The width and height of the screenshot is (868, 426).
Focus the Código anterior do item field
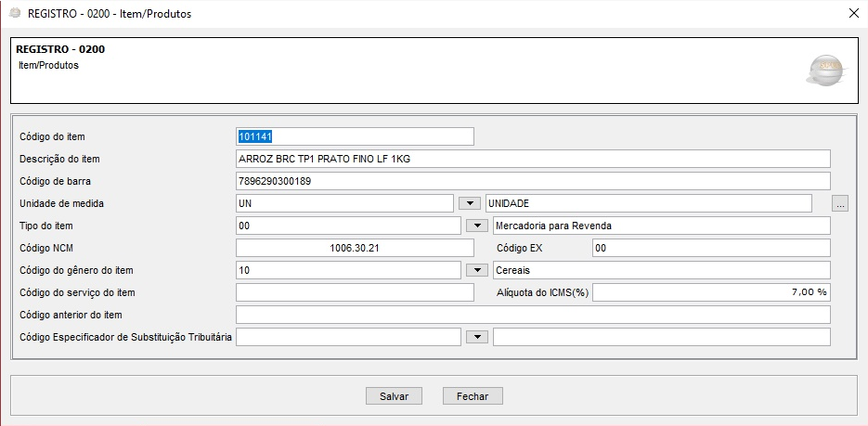(533, 315)
